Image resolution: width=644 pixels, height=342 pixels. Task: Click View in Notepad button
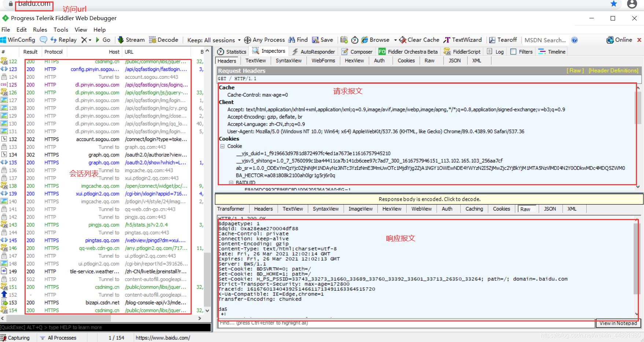(618, 323)
